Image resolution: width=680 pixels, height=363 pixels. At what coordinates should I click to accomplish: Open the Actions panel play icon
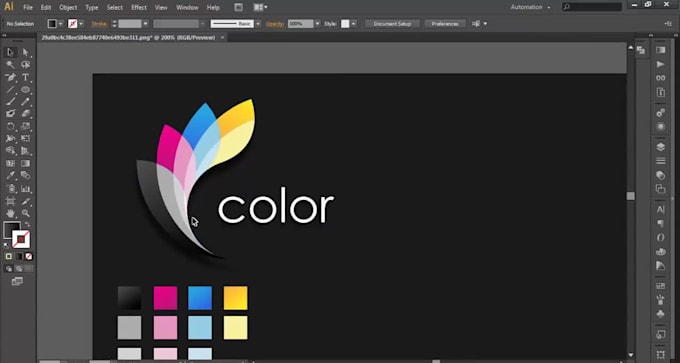coord(660,64)
